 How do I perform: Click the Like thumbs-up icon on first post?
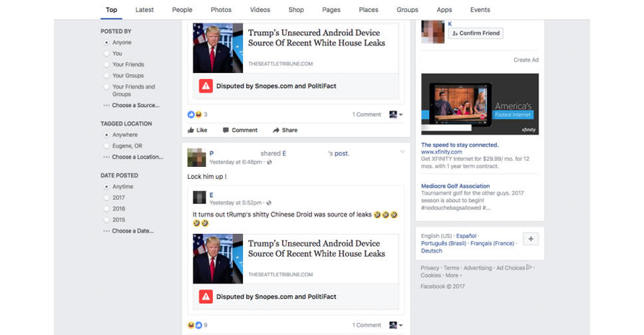click(191, 130)
